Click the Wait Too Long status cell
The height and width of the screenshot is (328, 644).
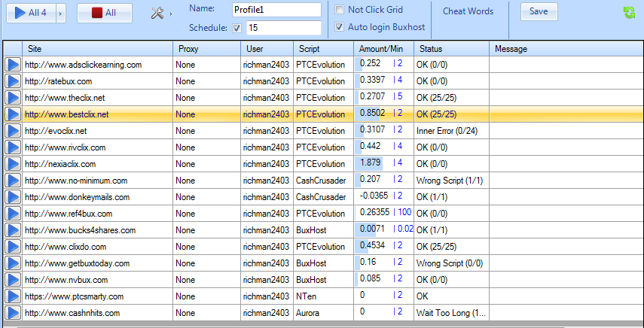(451, 313)
